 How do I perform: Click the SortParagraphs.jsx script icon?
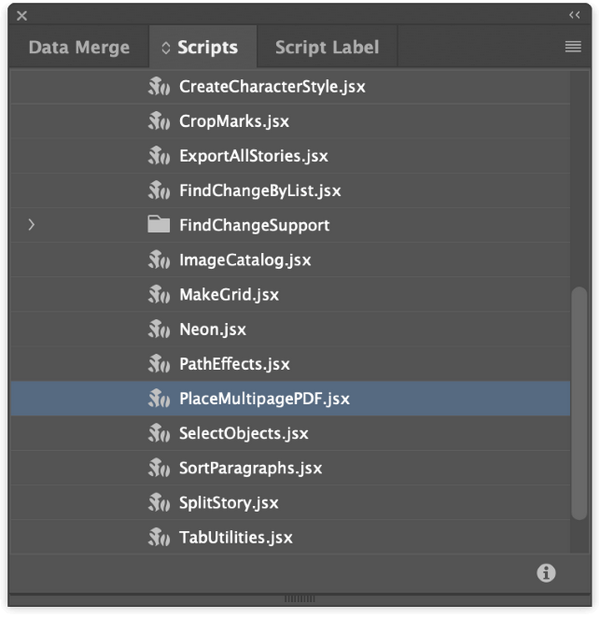pos(158,468)
